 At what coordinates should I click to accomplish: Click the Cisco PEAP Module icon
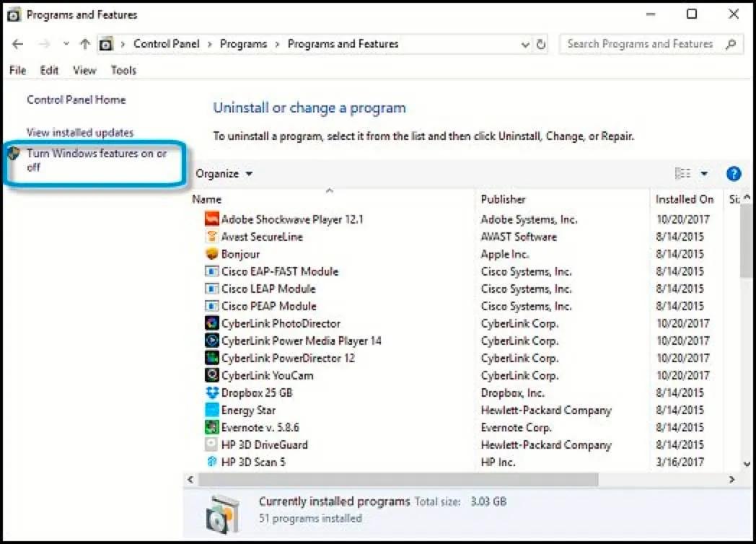click(211, 306)
